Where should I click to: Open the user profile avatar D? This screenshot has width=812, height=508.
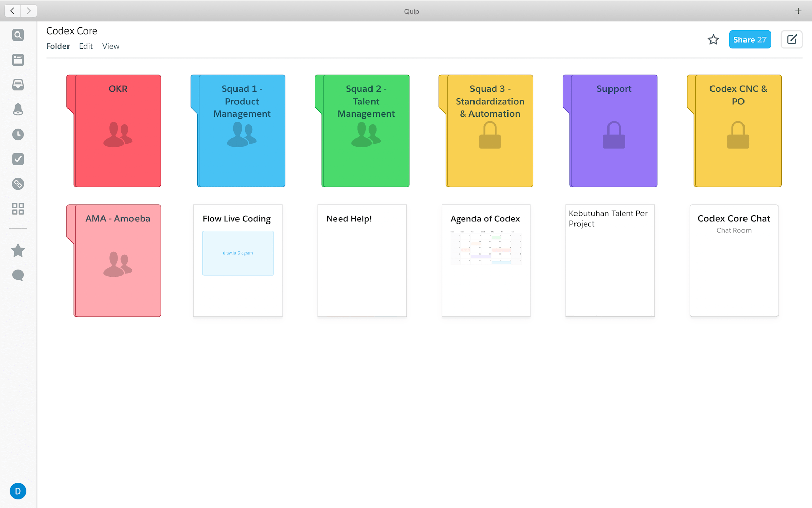pos(18,491)
